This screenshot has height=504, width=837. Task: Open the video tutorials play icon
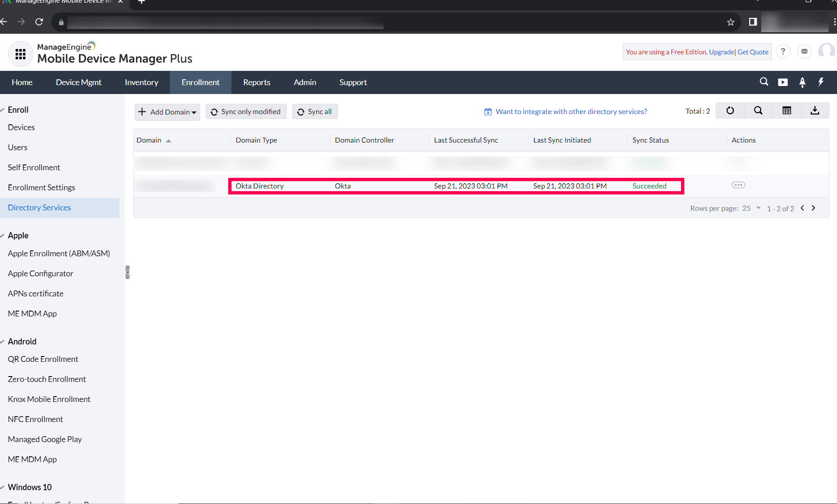[783, 82]
